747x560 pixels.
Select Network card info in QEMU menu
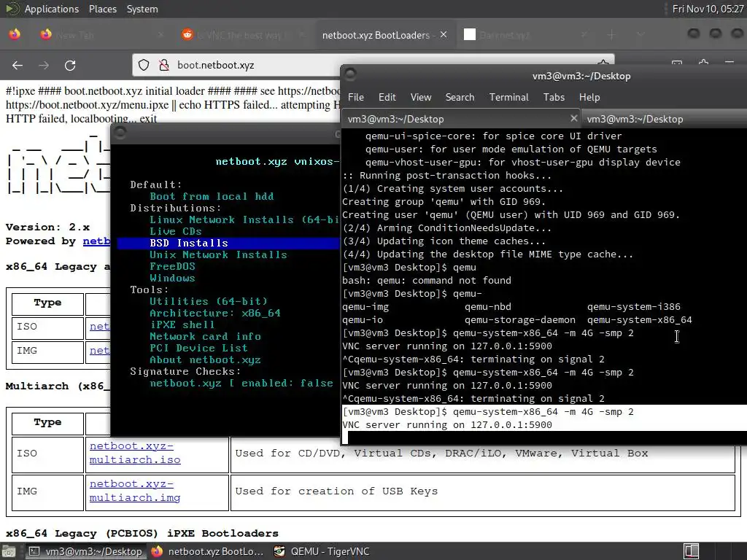tap(205, 336)
